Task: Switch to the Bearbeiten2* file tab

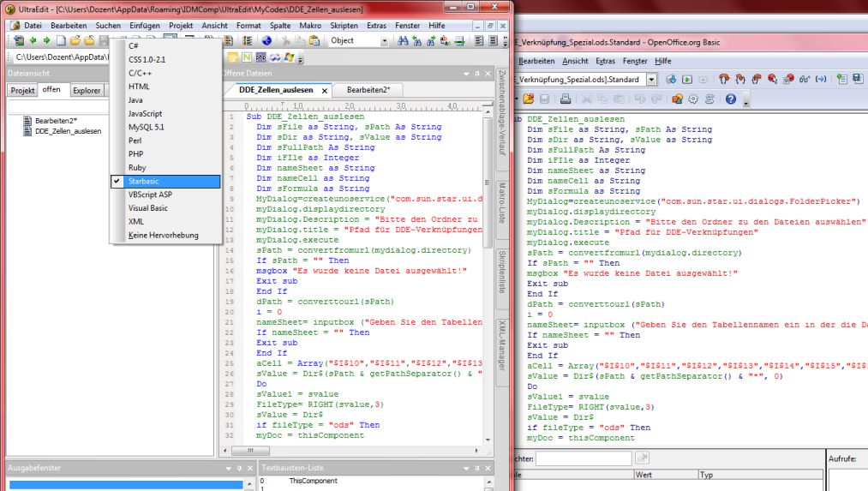Action: click(x=368, y=90)
